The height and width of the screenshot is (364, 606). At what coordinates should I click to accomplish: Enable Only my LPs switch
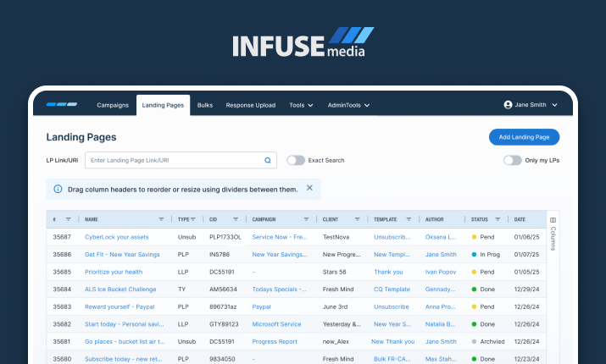coord(513,160)
